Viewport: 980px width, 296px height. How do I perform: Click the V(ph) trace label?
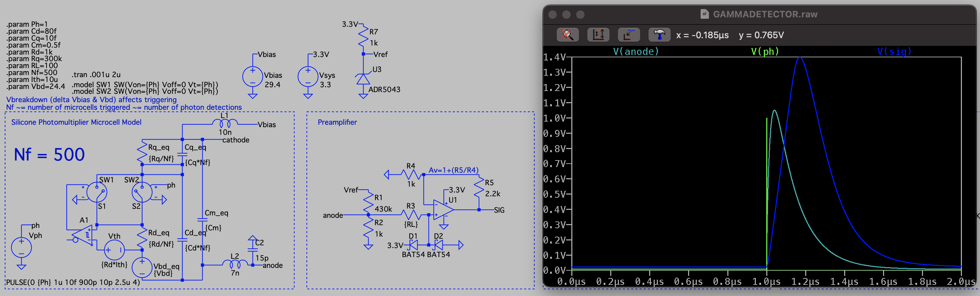765,51
